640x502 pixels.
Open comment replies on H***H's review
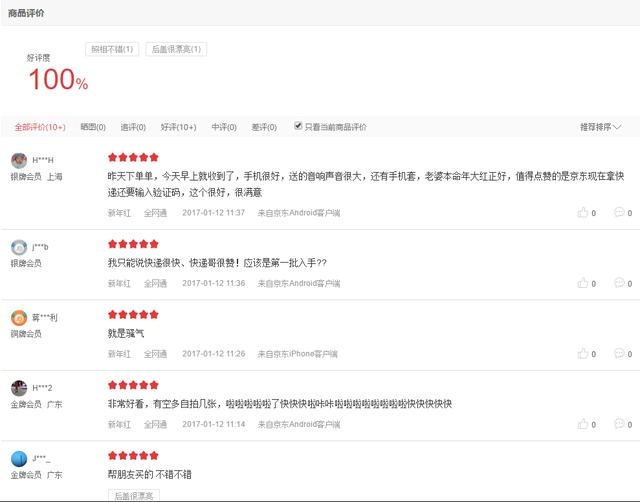coord(620,213)
